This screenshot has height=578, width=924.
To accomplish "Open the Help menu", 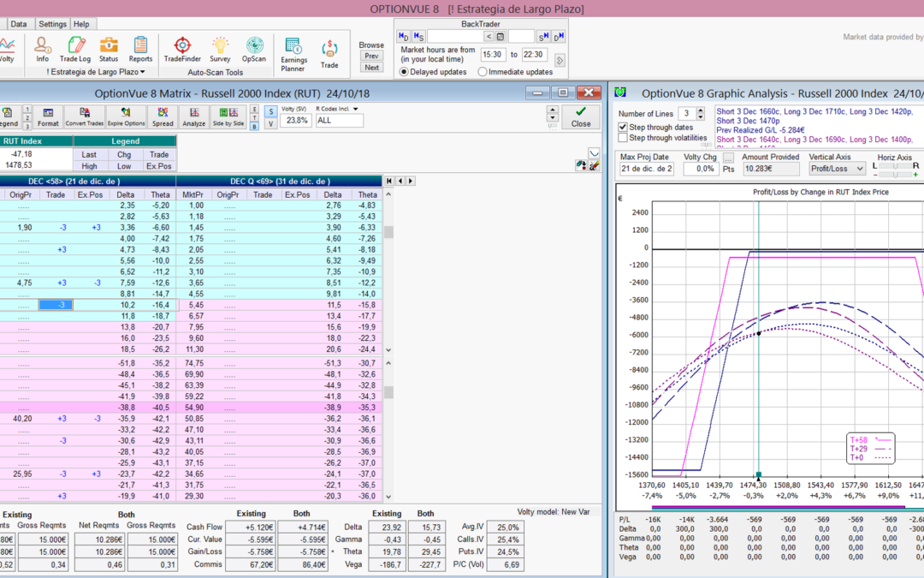I will coord(81,24).
